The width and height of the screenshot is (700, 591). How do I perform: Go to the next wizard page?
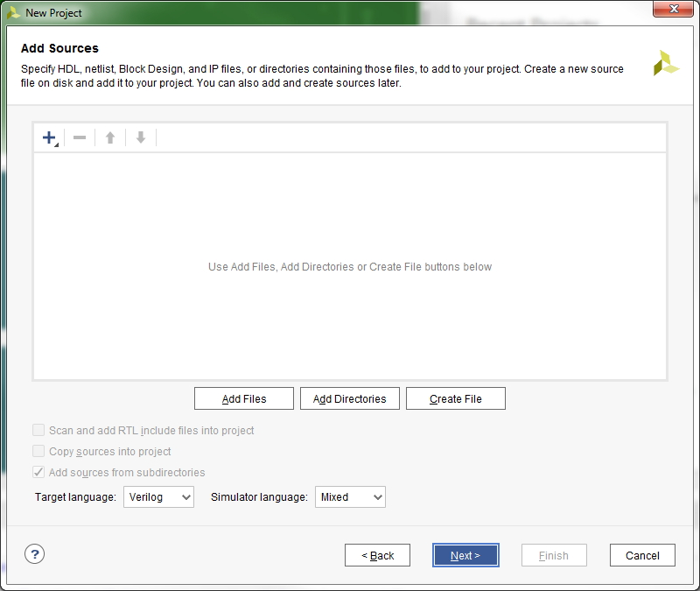465,555
